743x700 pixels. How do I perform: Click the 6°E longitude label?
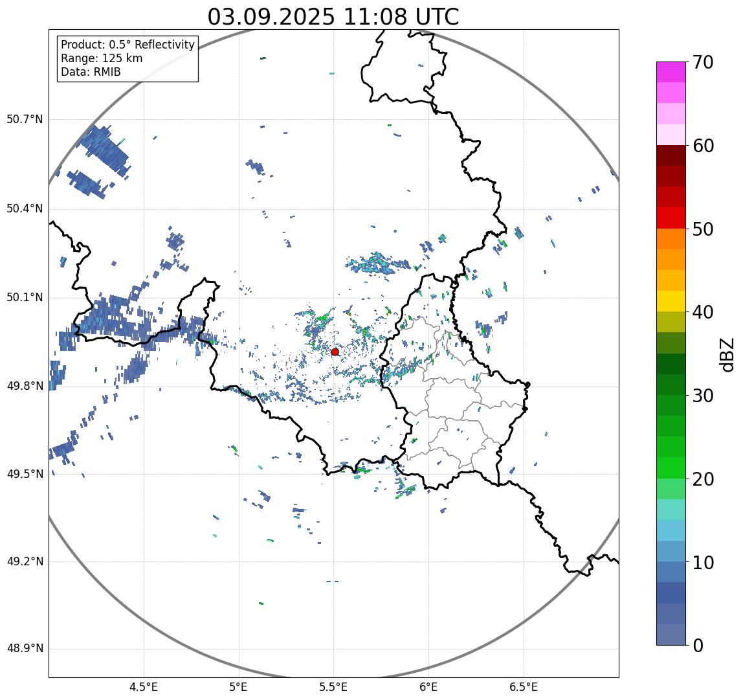coord(429,687)
